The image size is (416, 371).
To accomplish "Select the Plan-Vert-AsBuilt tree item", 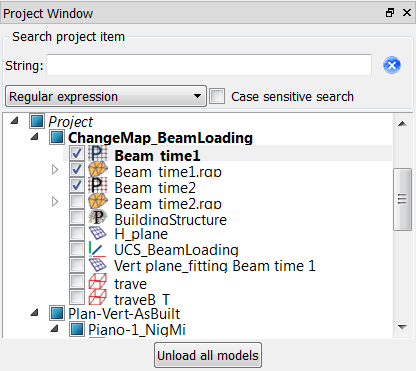I will tap(124, 314).
